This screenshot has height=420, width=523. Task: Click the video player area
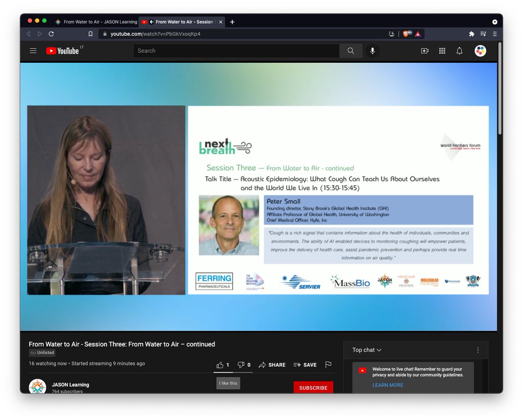(x=258, y=196)
